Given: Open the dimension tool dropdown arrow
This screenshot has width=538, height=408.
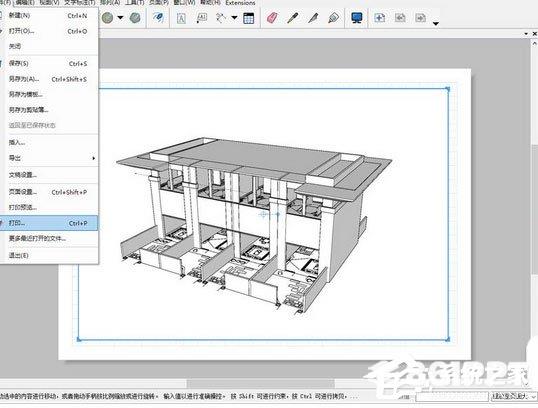Looking at the screenshot, I should 234,18.
